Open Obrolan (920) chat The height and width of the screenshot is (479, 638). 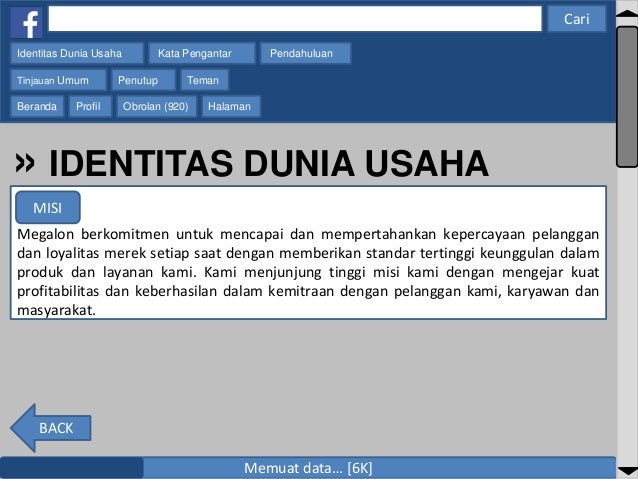pos(156,107)
